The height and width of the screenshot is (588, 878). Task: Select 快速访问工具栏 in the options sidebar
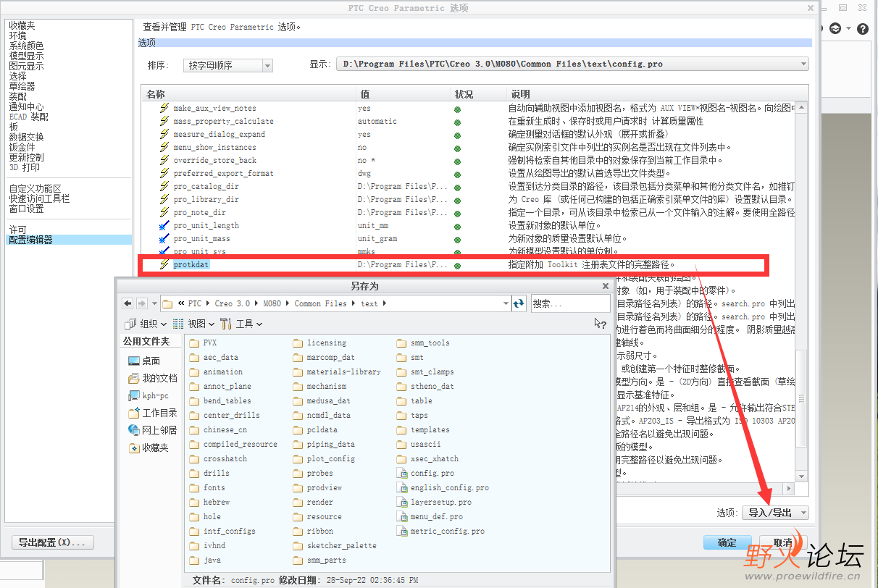39,198
